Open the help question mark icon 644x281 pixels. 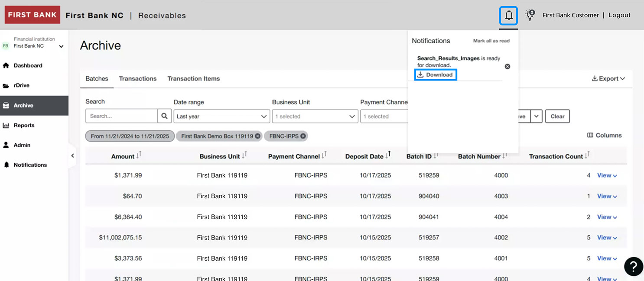[633, 266]
